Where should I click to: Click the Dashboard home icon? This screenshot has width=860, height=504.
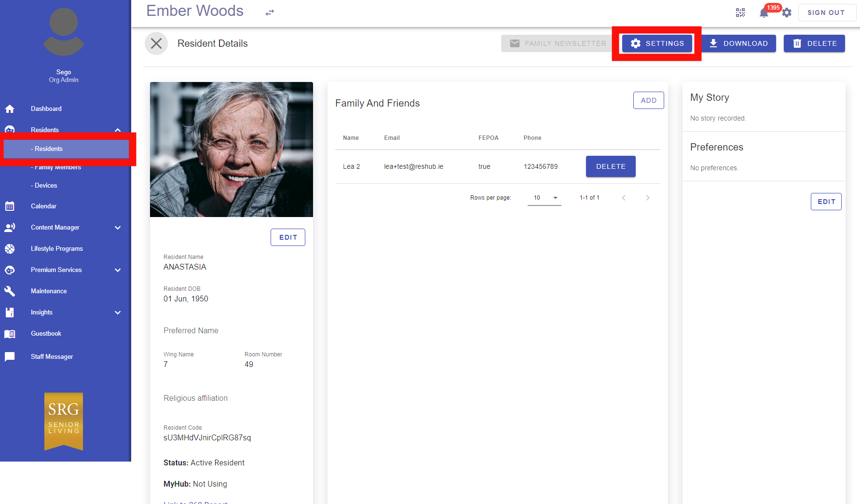tap(10, 109)
